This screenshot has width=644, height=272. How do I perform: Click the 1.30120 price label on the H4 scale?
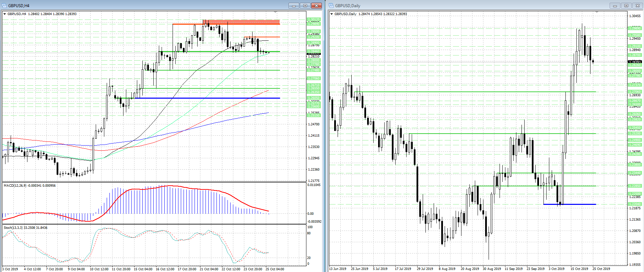(x=314, y=20)
